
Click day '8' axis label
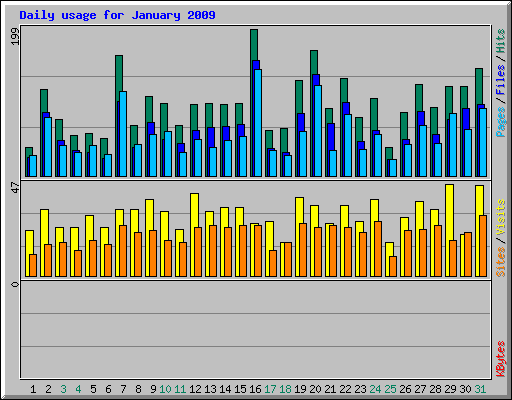pos(138,389)
